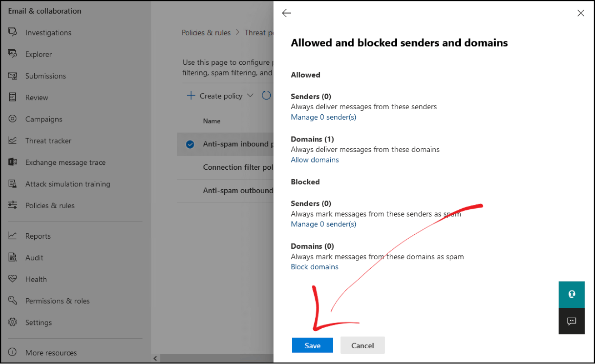Image resolution: width=595 pixels, height=364 pixels.
Task: Click the Campaigns target icon
Action: 12,119
